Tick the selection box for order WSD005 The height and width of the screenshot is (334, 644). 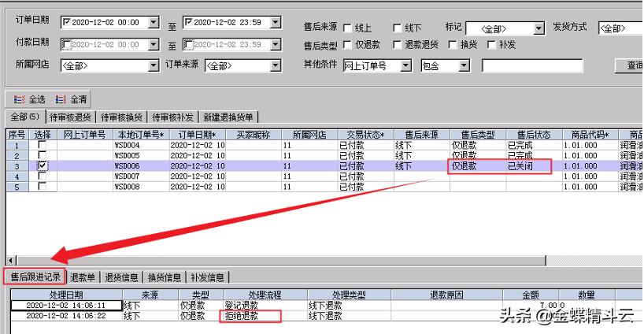[42, 155]
